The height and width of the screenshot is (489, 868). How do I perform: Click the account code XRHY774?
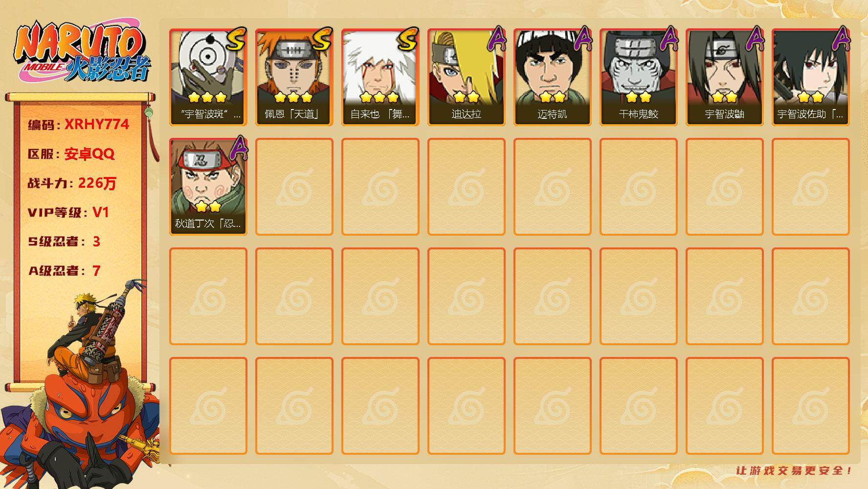97,124
